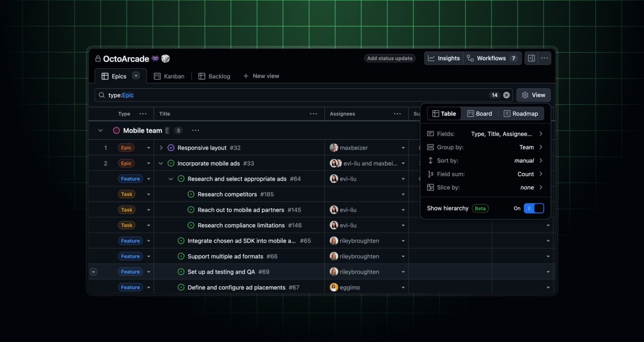Click the Add status update button
Image resolution: width=644 pixels, height=342 pixels.
(x=389, y=58)
